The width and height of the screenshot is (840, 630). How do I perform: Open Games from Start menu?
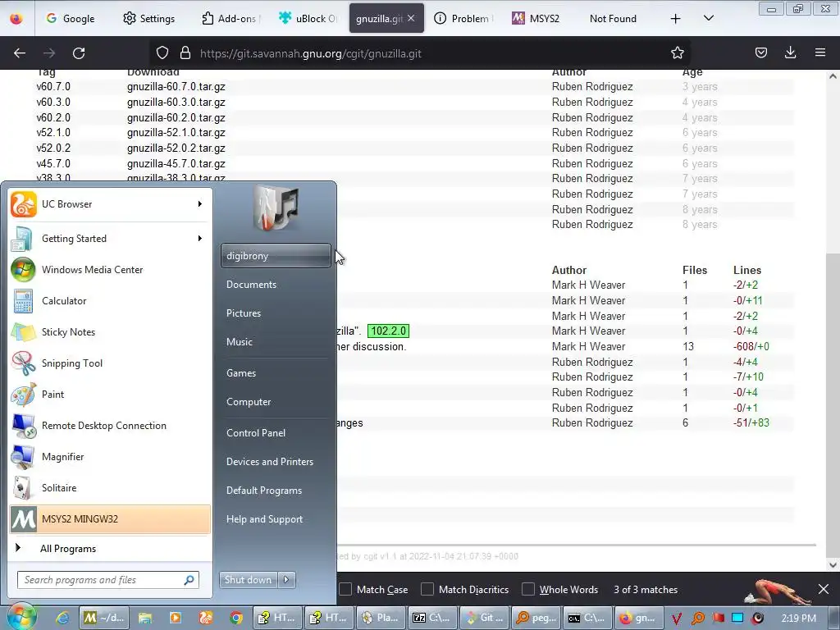pyautogui.click(x=276, y=373)
